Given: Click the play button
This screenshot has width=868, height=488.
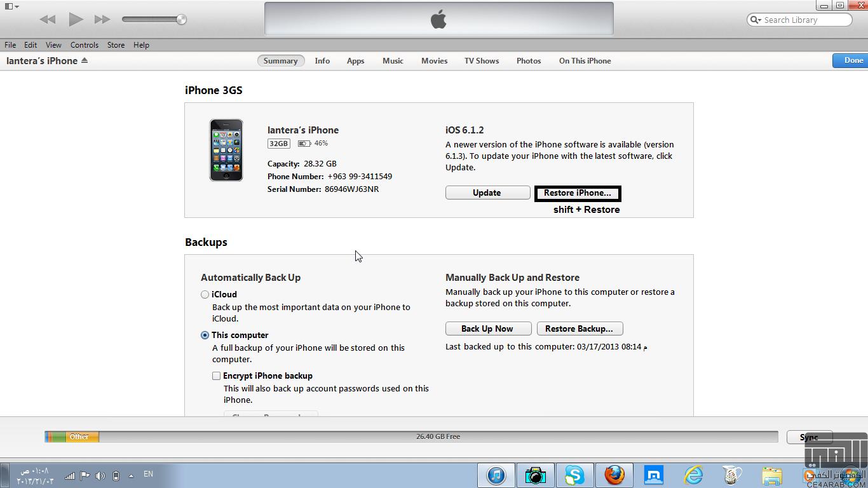Looking at the screenshot, I should click(76, 19).
